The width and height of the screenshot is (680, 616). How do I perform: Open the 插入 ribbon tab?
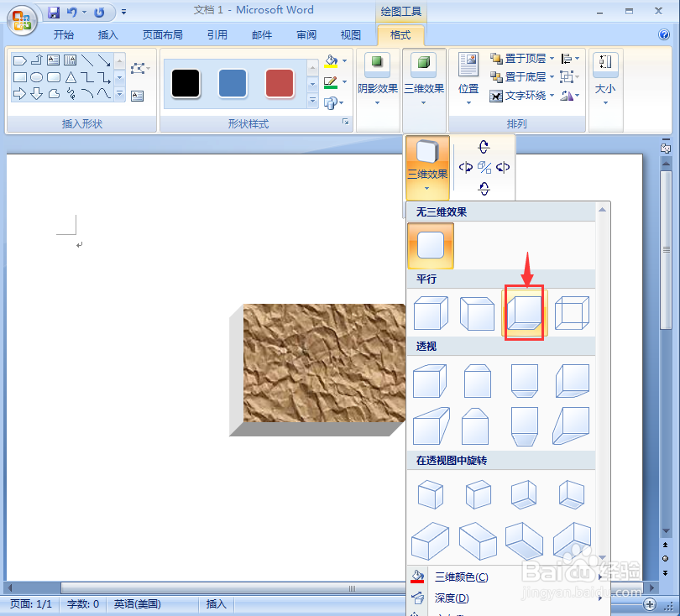coord(107,34)
